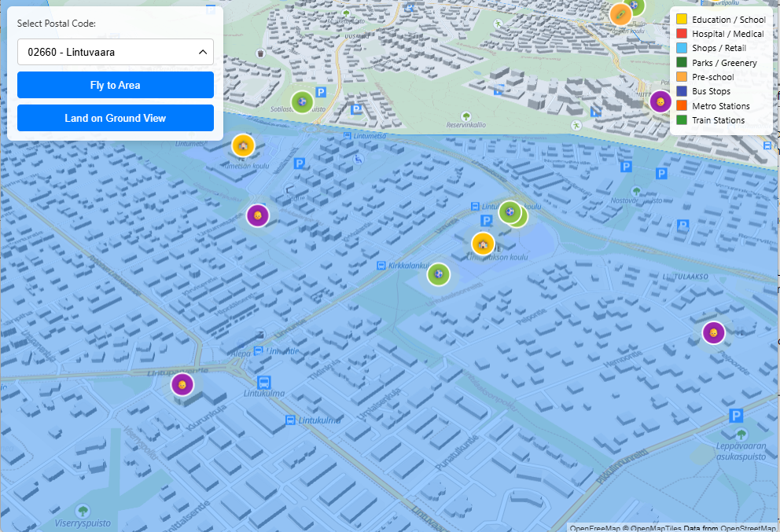Click the large Lintukulma bus stop icon

(x=263, y=382)
